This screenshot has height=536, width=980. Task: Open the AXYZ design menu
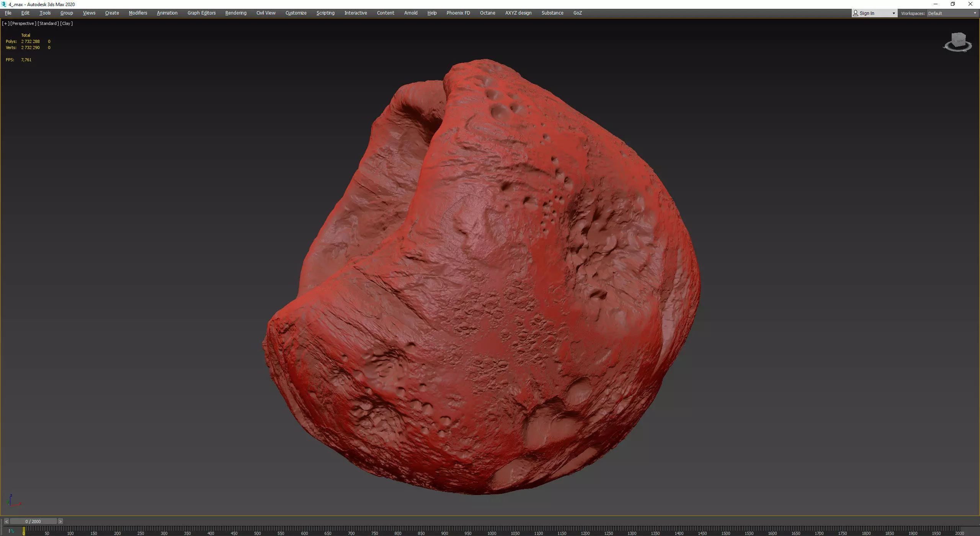518,13
